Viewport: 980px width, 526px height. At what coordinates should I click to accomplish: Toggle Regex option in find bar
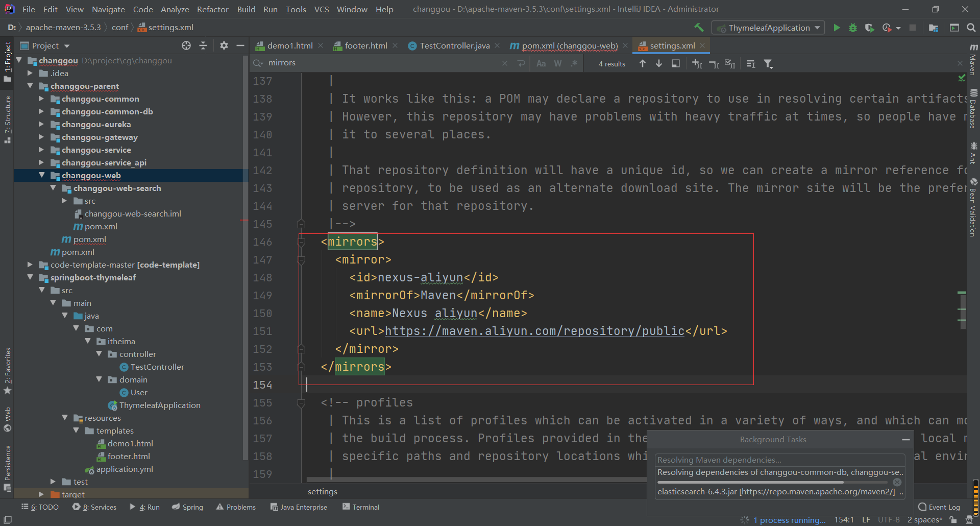coord(574,63)
